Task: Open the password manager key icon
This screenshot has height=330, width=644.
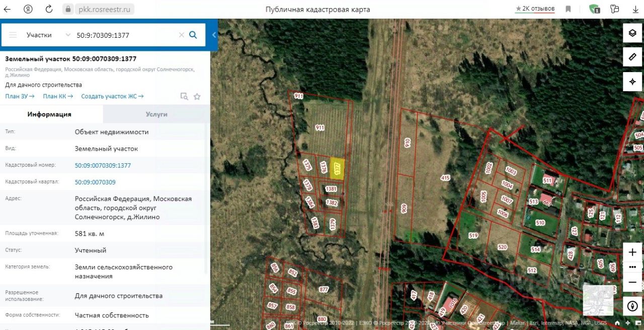Action: point(614,9)
